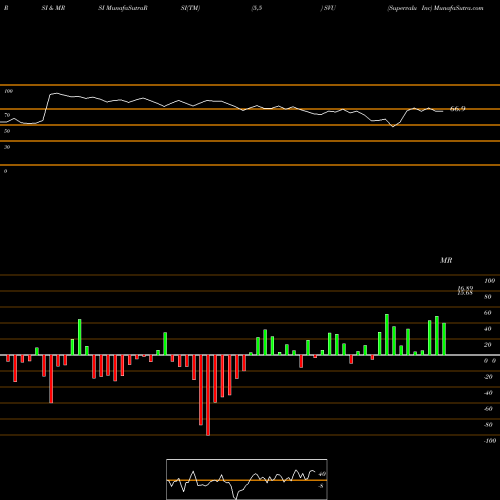This screenshot has height=500, width=500.
Task: Click the "40" label in mini chart
Action: 322,474
